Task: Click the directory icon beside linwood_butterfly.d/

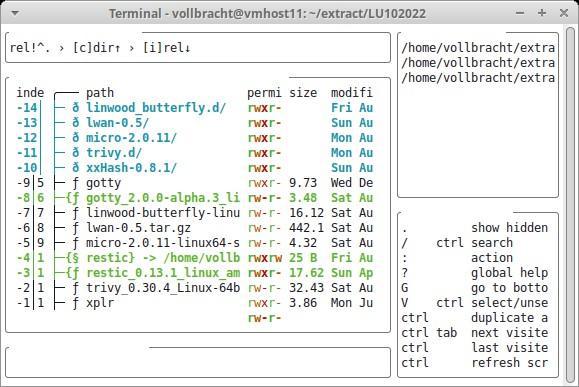Action: [x=76, y=108]
